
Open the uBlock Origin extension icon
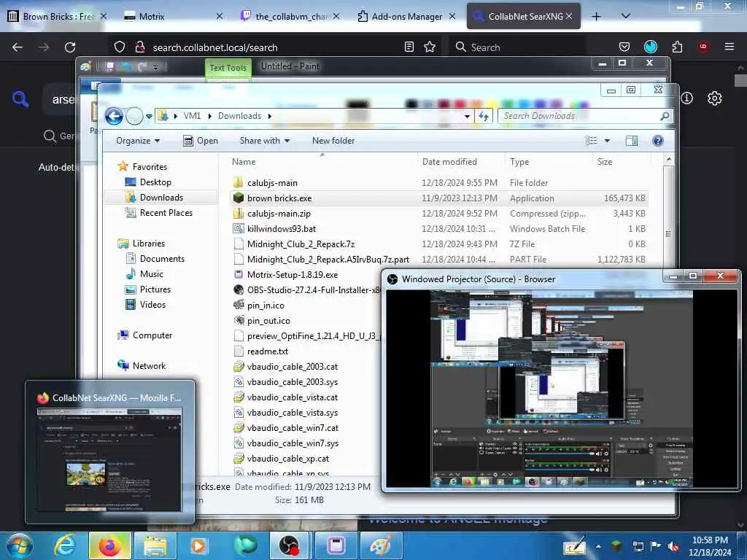point(703,47)
